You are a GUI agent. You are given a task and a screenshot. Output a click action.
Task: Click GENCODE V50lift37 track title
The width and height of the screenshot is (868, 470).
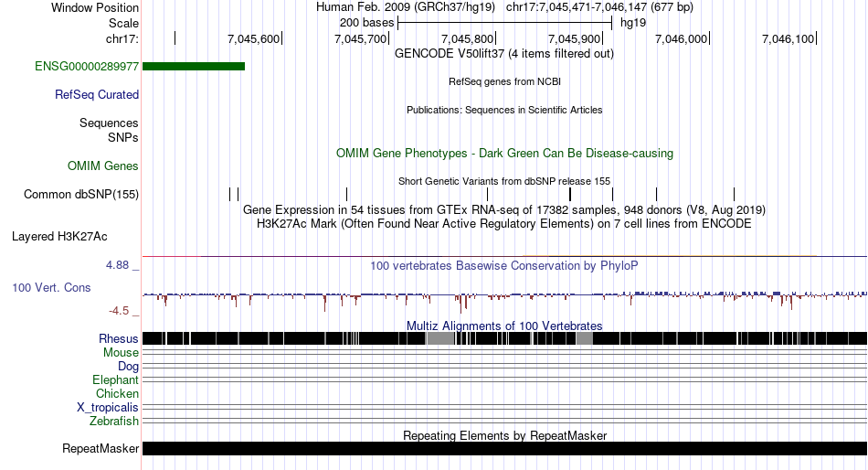[x=504, y=54]
